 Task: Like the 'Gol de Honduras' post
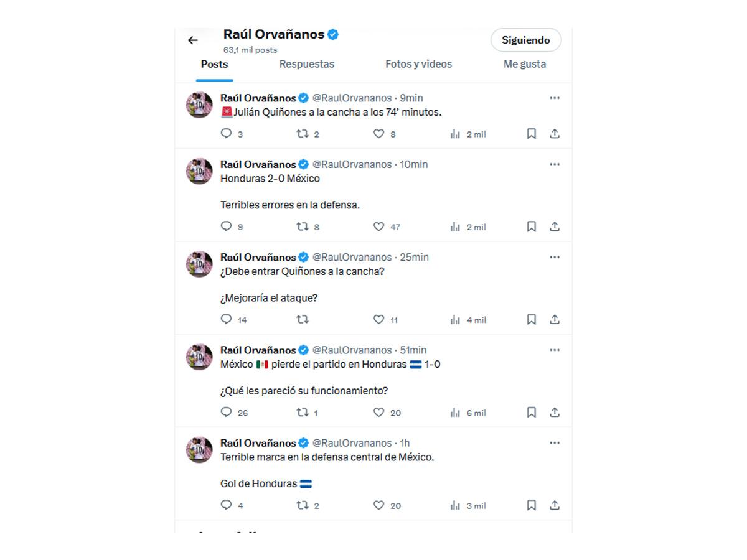(378, 505)
